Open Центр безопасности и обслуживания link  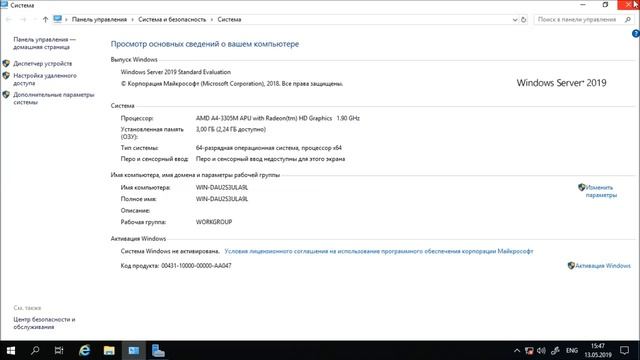(44, 323)
